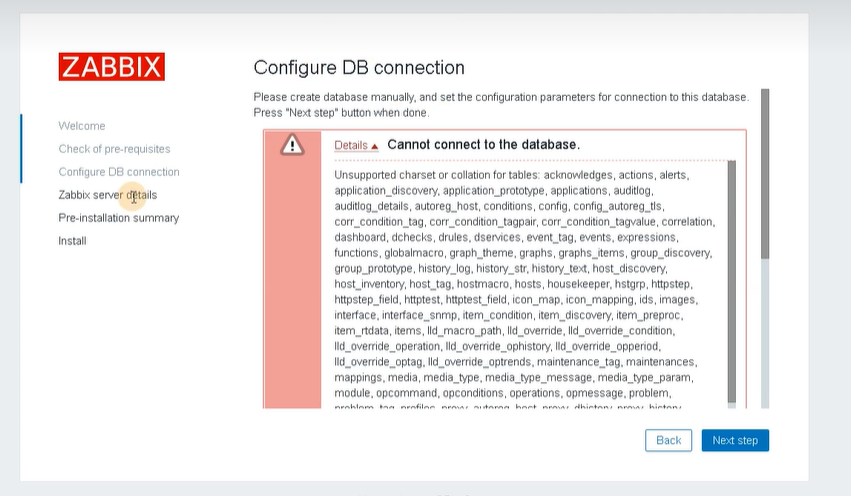Click the lower outer scrollbar track
Image resolution: width=851 pixels, height=496 pixels.
click(765, 333)
